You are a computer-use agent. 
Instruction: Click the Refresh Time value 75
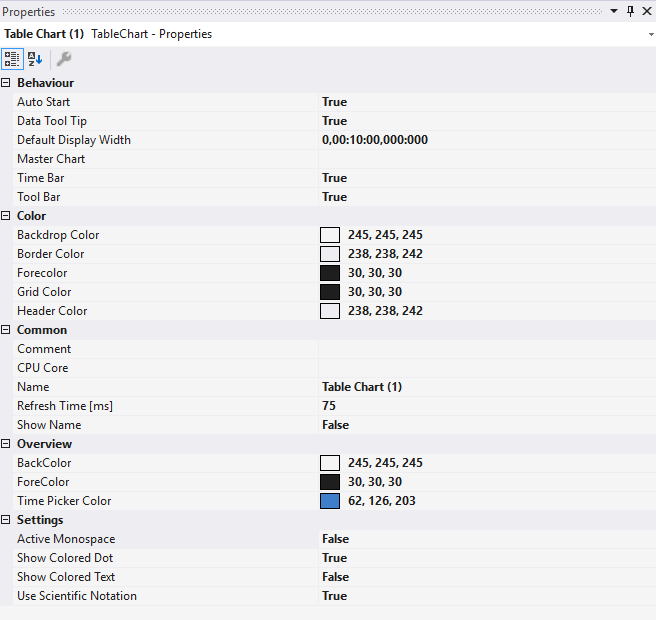click(x=329, y=406)
